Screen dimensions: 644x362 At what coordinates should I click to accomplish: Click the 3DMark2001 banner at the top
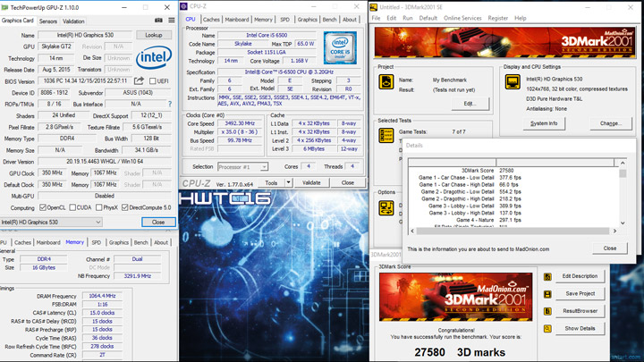504,43
